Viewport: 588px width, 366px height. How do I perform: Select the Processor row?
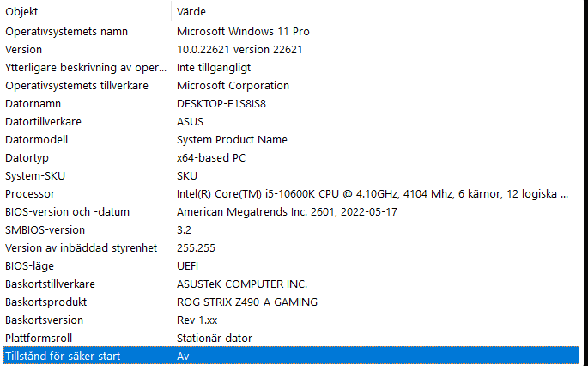(30, 194)
